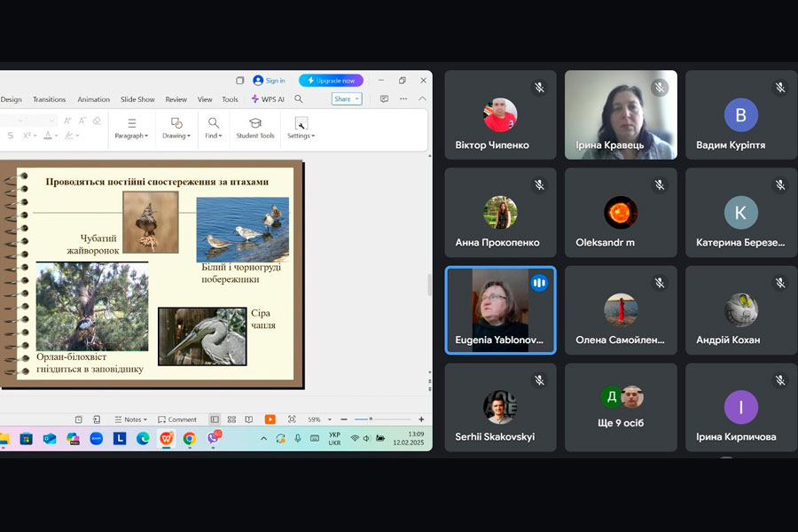Open the Drawing dropdown menu
The image size is (798, 532).
pos(176,136)
